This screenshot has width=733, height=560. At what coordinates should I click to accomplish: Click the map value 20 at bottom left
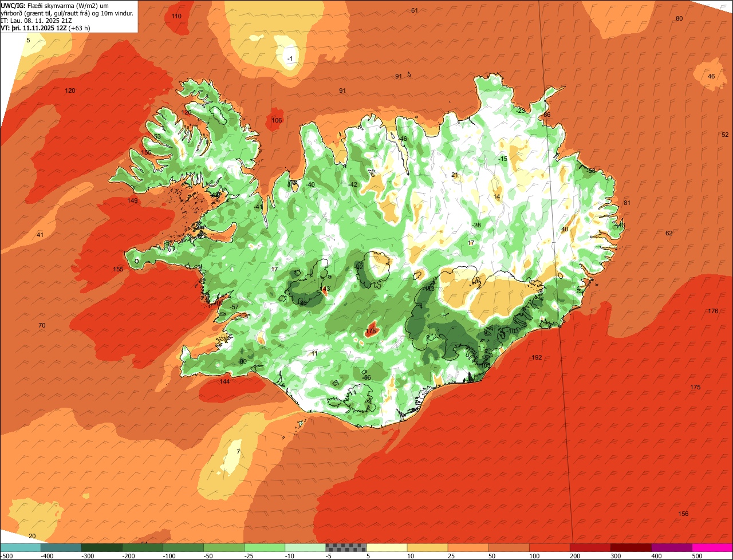point(32,536)
